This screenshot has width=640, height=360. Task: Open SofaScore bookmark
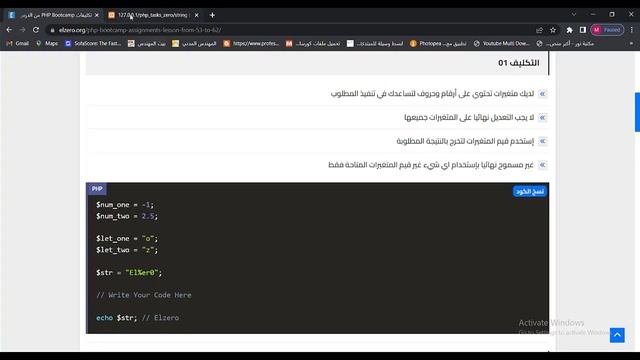pyautogui.click(x=93, y=43)
